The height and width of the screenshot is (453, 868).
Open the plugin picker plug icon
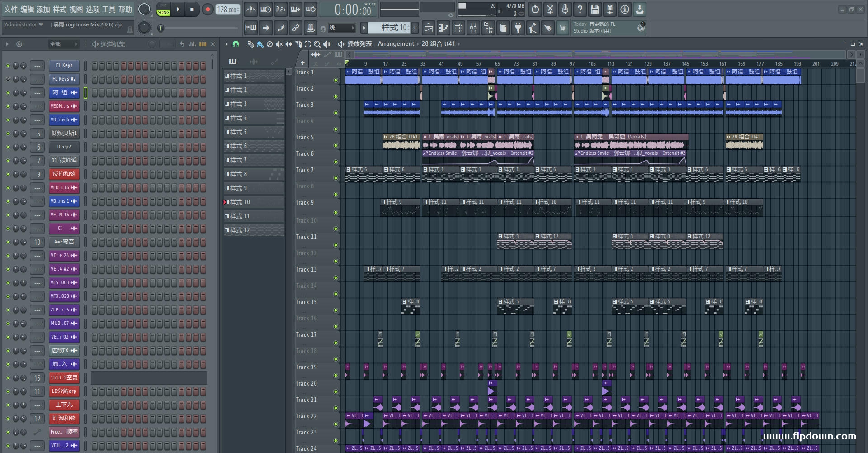(x=518, y=28)
